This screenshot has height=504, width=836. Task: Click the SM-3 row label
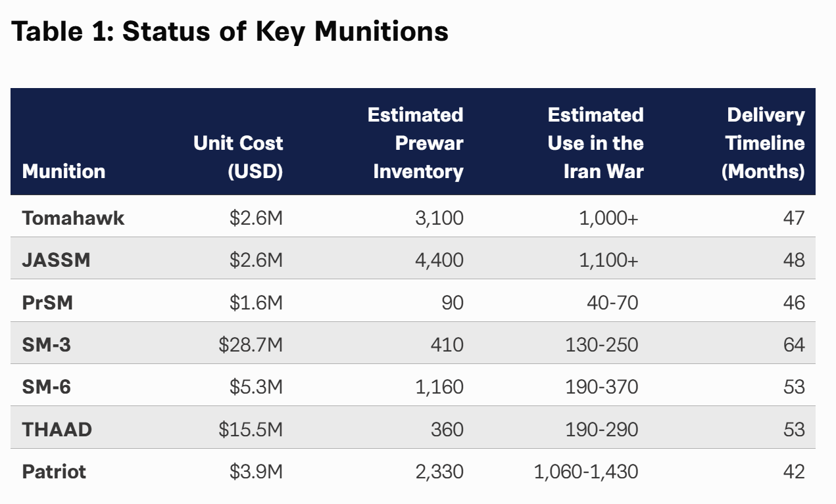pyautogui.click(x=47, y=344)
